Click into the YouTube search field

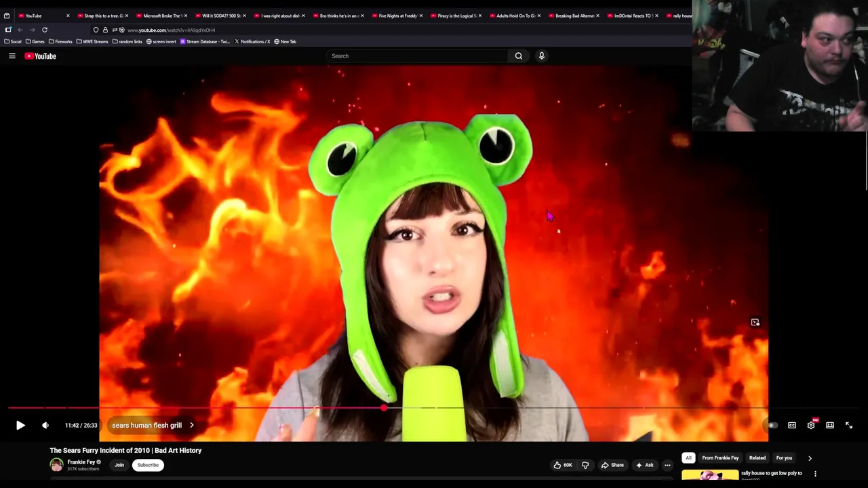(x=416, y=56)
